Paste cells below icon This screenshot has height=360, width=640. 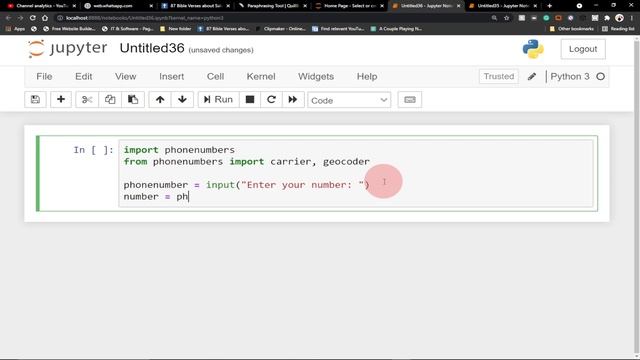coord(133,100)
